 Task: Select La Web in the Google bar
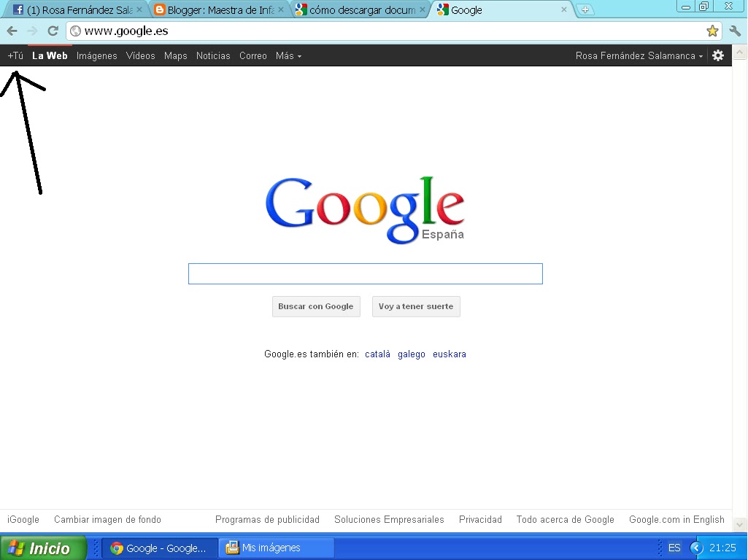tap(50, 55)
